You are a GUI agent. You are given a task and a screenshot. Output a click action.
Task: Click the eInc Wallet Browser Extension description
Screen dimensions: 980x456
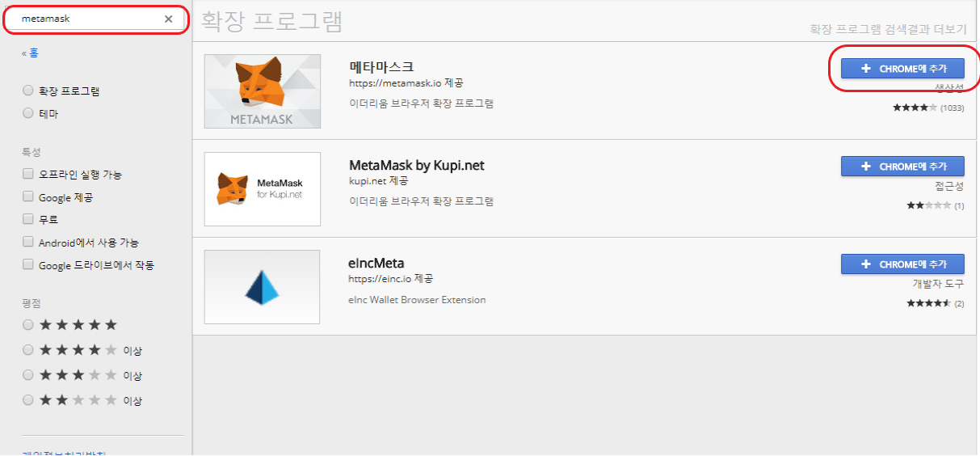coord(418,300)
